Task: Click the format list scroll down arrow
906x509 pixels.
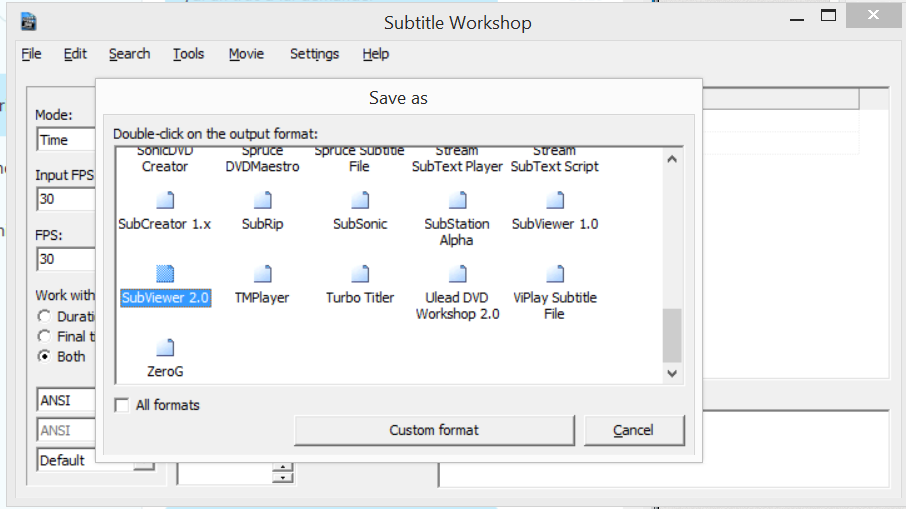Action: tap(672, 374)
